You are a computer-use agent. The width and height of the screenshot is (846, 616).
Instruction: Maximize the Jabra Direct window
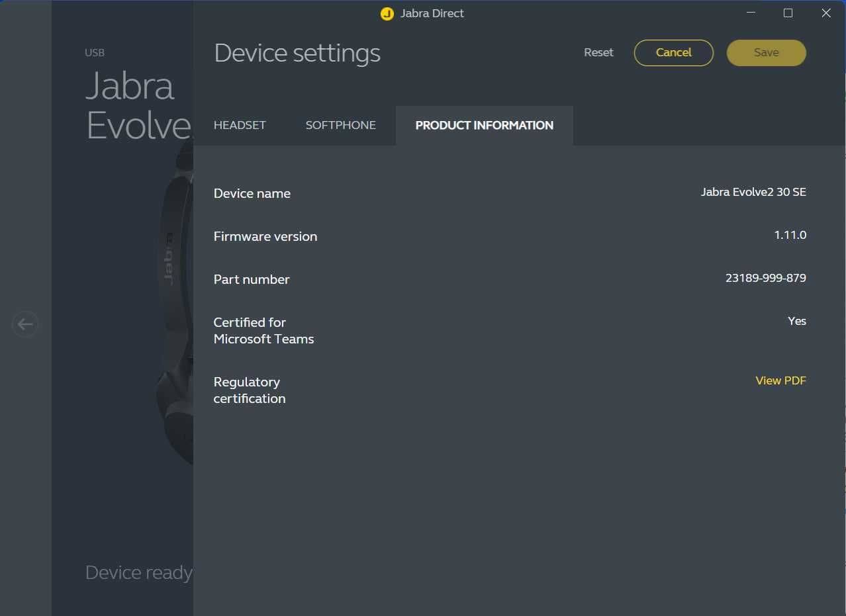pyautogui.click(x=788, y=13)
